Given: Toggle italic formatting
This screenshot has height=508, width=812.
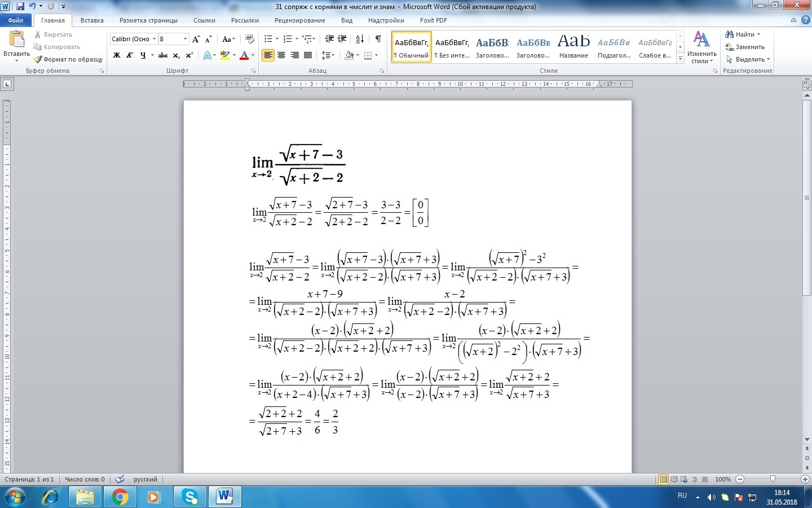Looking at the screenshot, I should [130, 55].
